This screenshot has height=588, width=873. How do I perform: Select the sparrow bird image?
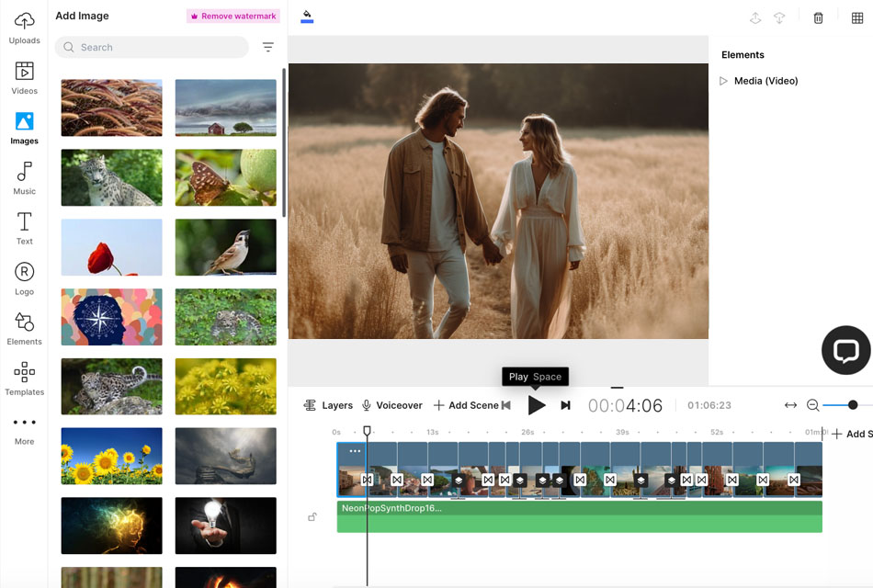pos(225,246)
